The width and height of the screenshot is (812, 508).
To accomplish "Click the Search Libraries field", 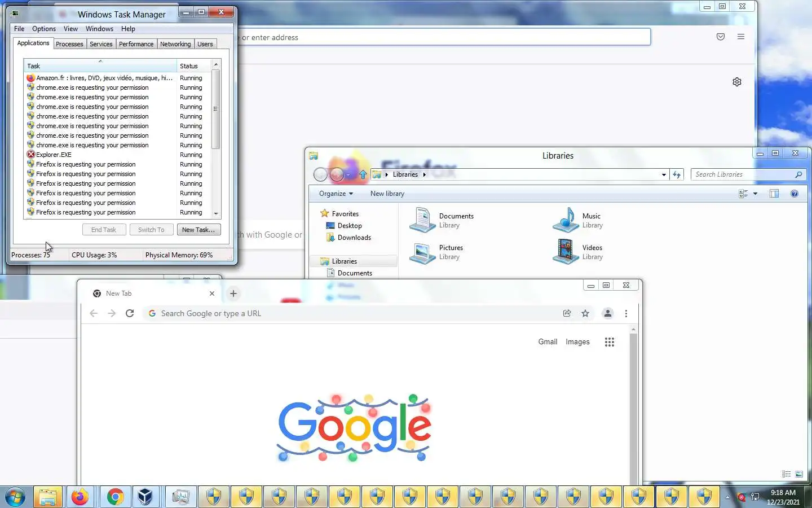I will (x=748, y=174).
